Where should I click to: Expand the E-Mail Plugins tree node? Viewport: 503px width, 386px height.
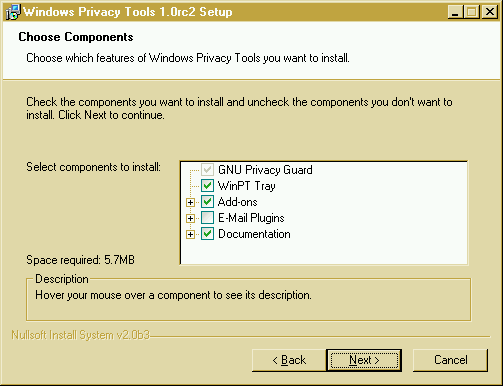pyautogui.click(x=190, y=218)
